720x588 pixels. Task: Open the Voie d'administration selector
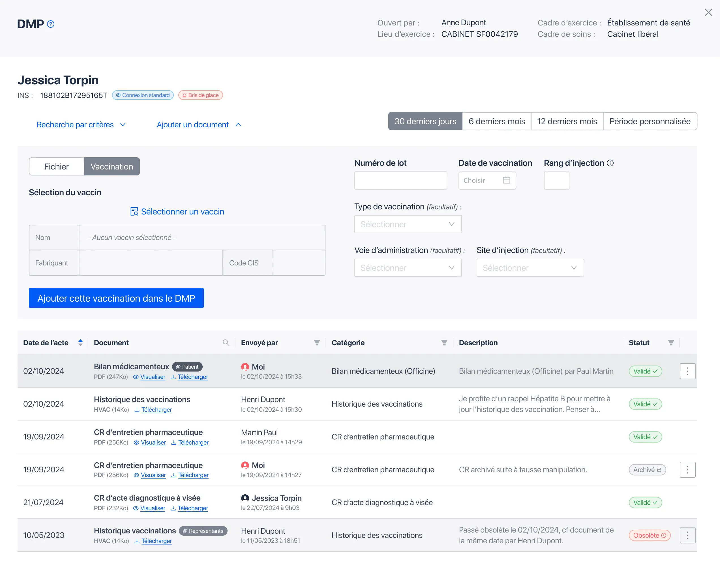(408, 268)
